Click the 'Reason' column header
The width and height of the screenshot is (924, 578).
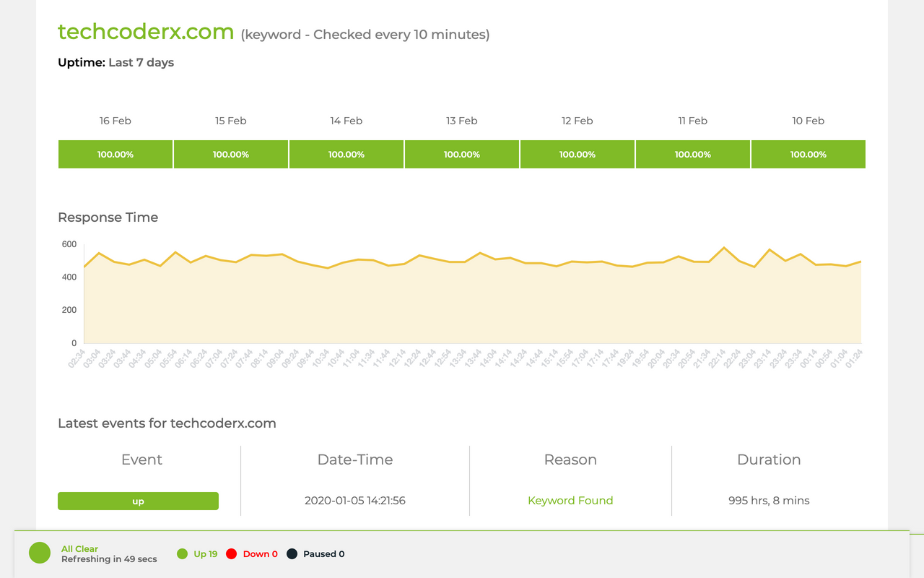click(570, 460)
